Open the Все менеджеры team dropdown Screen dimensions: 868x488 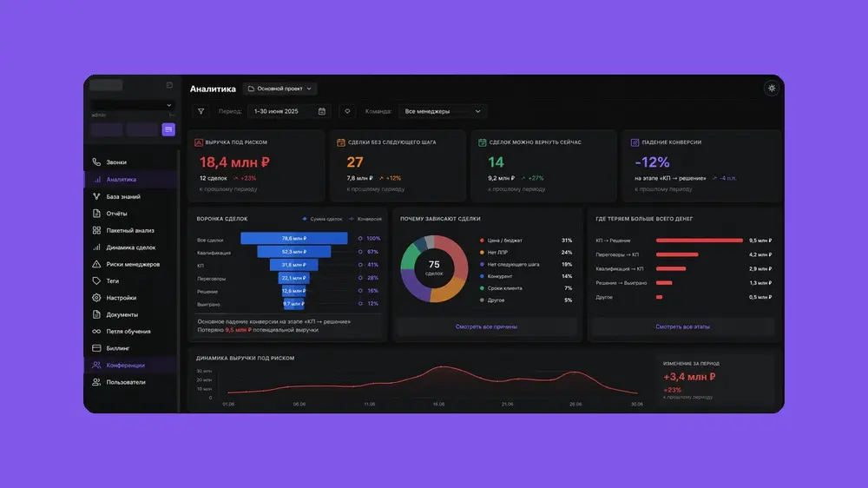tap(443, 111)
